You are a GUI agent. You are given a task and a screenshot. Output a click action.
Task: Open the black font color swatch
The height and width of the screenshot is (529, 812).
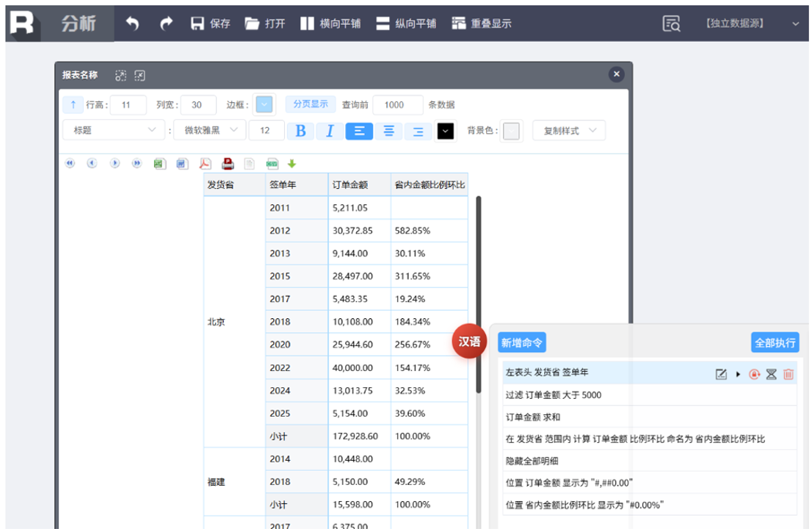446,131
